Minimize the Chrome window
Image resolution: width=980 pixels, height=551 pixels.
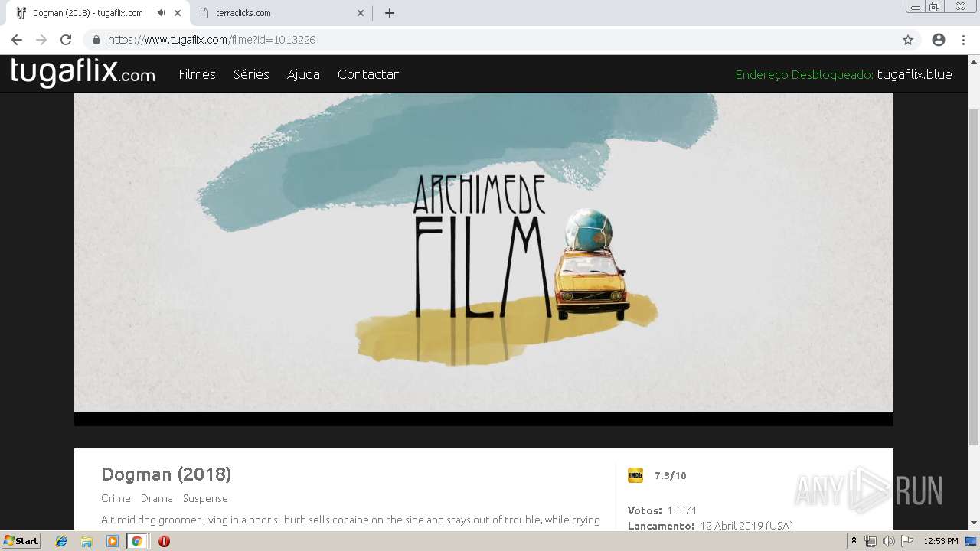tap(916, 7)
